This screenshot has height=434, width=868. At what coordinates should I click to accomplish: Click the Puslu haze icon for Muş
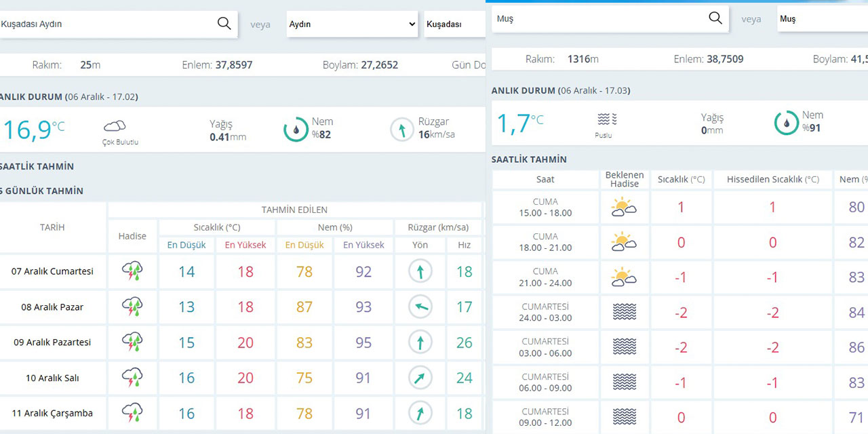[x=607, y=120]
